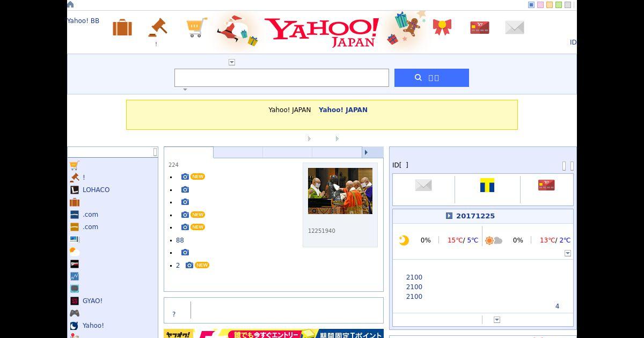Expand the weather region dropdown arrow
644x338 pixels.
568,253
